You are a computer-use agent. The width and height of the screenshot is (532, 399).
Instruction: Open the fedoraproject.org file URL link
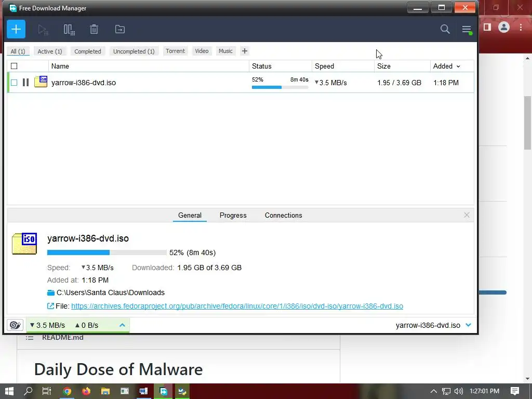237,306
